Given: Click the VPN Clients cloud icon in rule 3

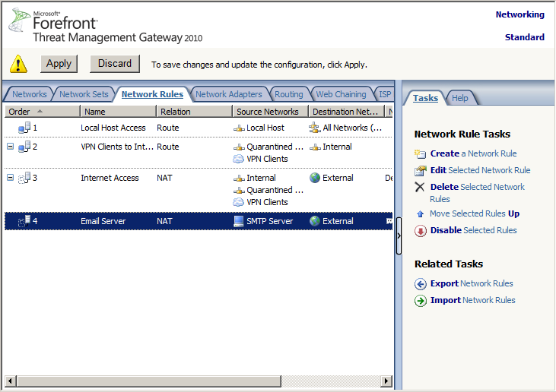Looking at the screenshot, I should click(x=238, y=202).
